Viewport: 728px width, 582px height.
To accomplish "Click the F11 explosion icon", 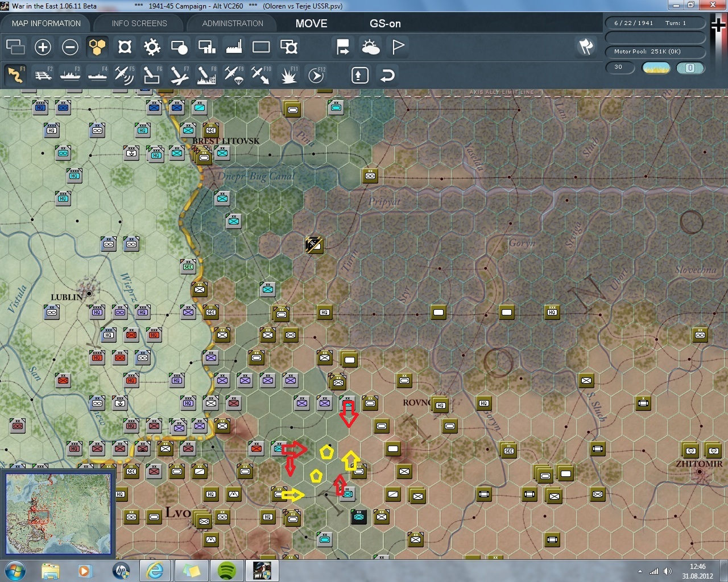I will point(288,75).
